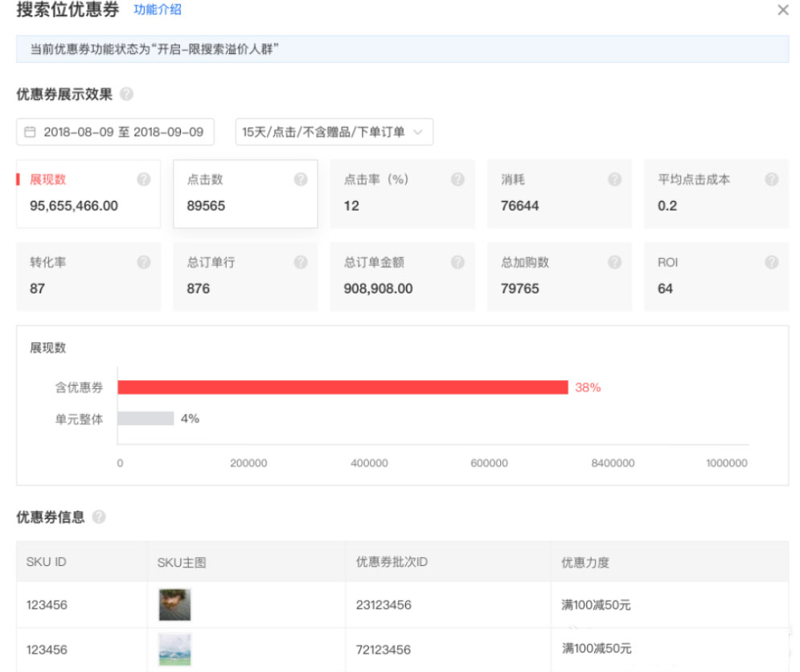The width and height of the screenshot is (800, 672).
Task: Click the help icon for 点击率 metric
Action: [x=457, y=180]
